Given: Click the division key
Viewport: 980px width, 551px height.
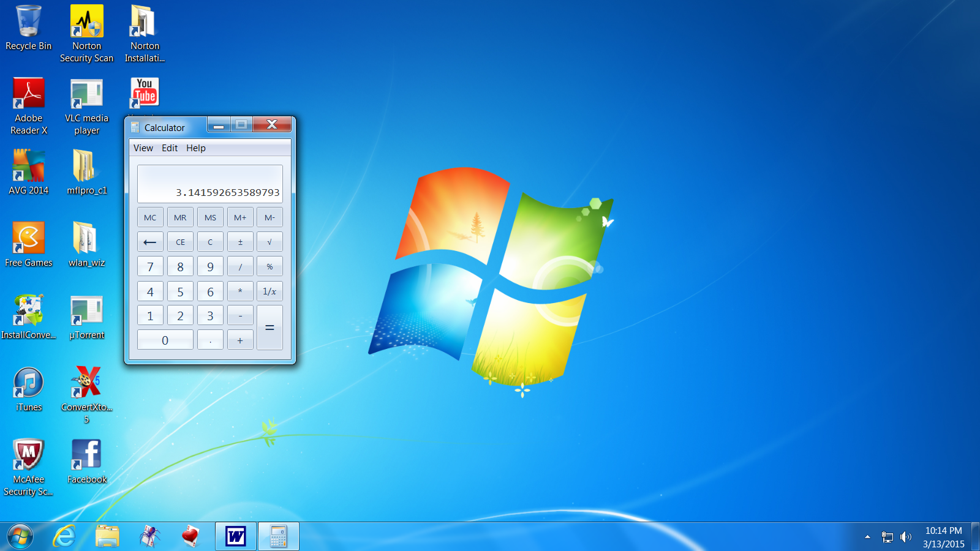Looking at the screenshot, I should pos(240,266).
